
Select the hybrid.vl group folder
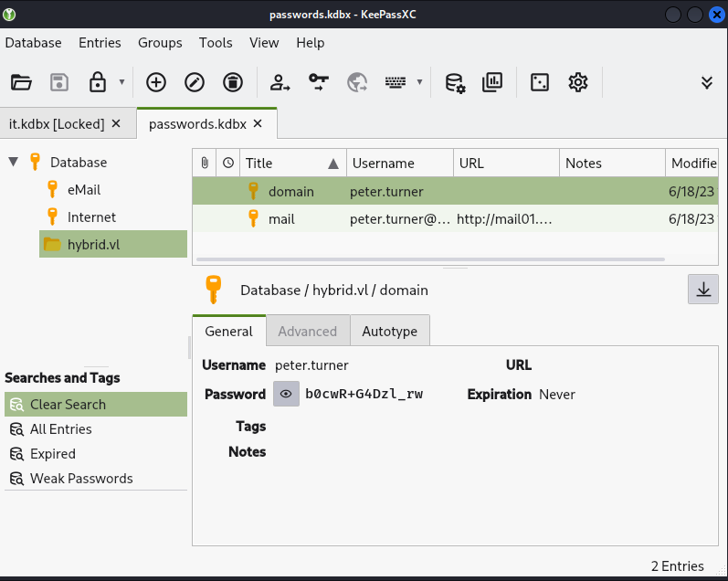pos(113,244)
